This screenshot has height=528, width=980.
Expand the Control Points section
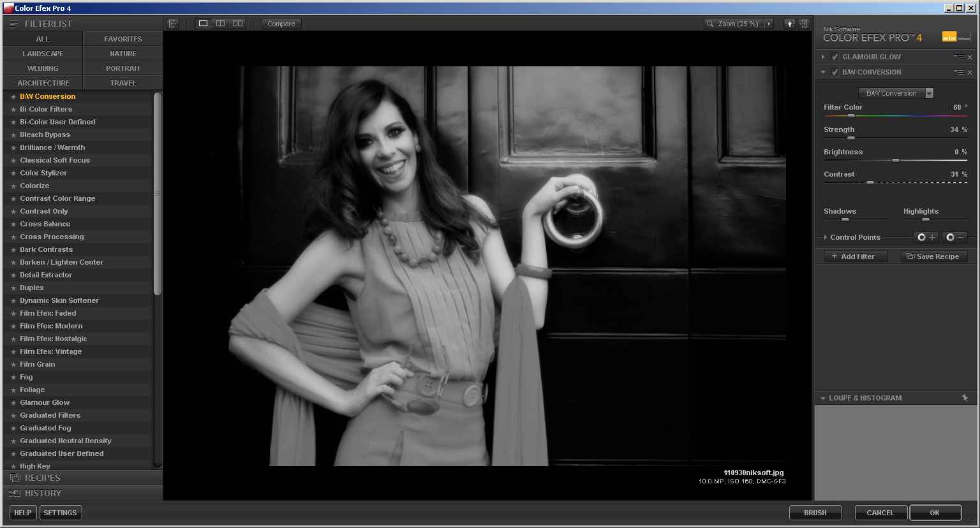pyautogui.click(x=826, y=237)
